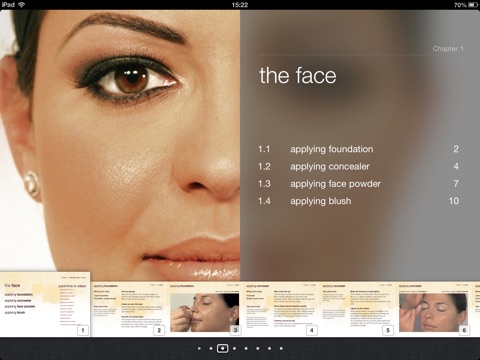Jump to the last chapter dot in the row
The width and height of the screenshot is (480, 360).
point(281,348)
